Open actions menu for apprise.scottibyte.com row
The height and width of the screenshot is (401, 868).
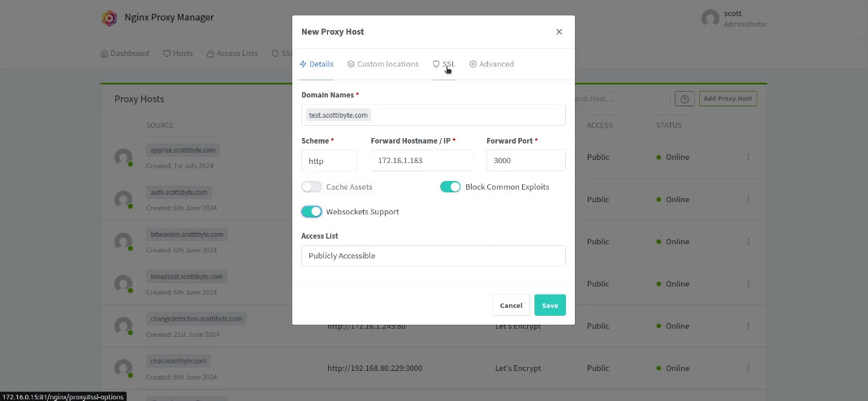pos(749,157)
